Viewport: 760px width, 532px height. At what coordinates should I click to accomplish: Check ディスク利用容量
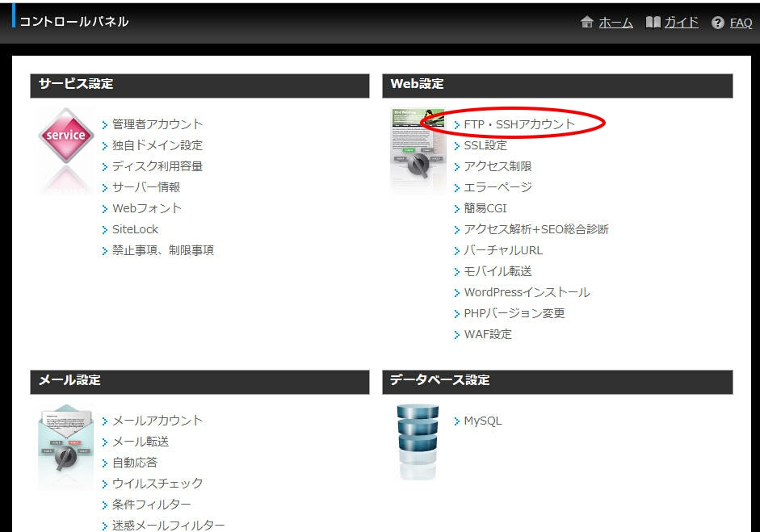coord(157,166)
